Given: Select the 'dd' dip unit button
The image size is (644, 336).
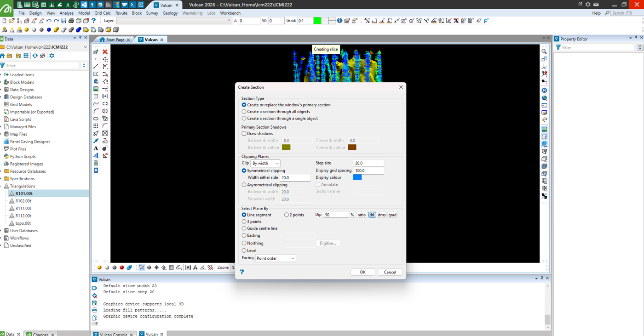Looking at the screenshot, I should 372,215.
